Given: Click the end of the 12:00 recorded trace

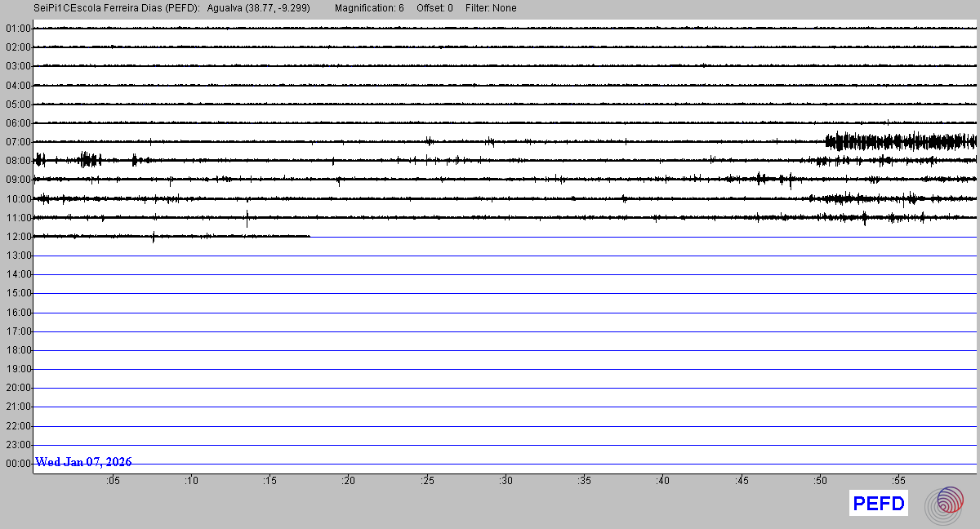Looking at the screenshot, I should [x=309, y=236].
